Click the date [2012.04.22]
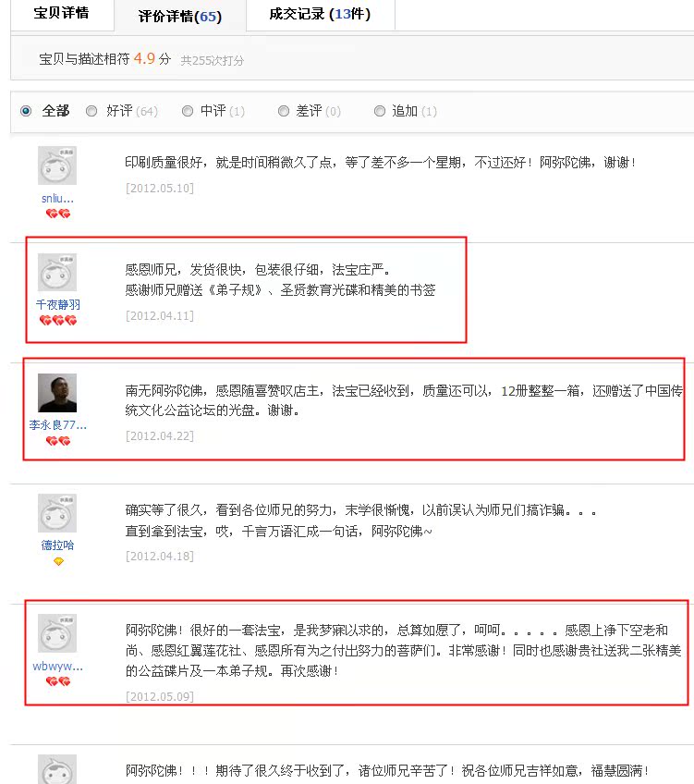This screenshot has height=784, width=694. (159, 435)
